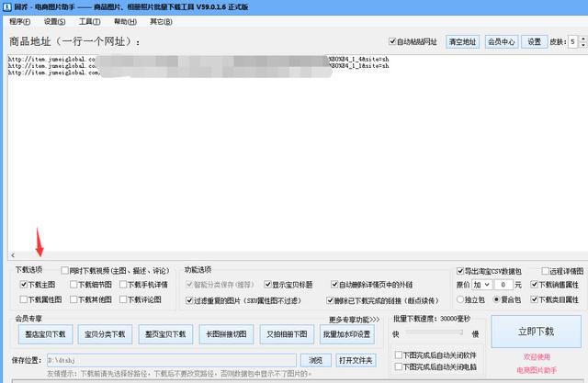Image resolution: width=588 pixels, height=383 pixels.
Task: Open the 工具(T) menu
Action: tap(89, 21)
